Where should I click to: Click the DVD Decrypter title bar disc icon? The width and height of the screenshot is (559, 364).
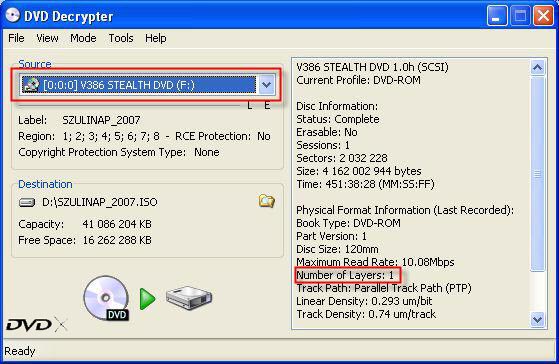pyautogui.click(x=12, y=16)
